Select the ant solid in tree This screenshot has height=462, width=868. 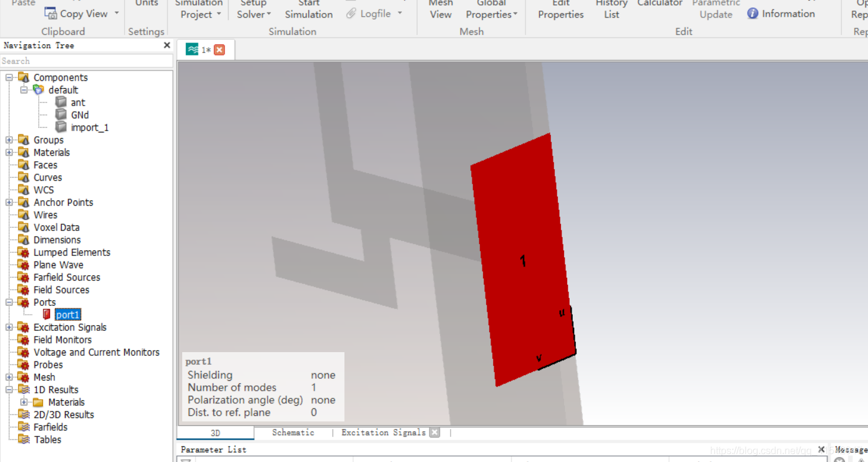pyautogui.click(x=78, y=102)
